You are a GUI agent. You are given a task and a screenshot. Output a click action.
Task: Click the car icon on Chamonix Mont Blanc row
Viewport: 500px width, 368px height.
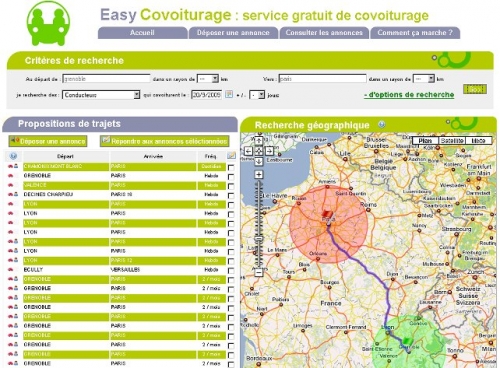click(x=10, y=166)
